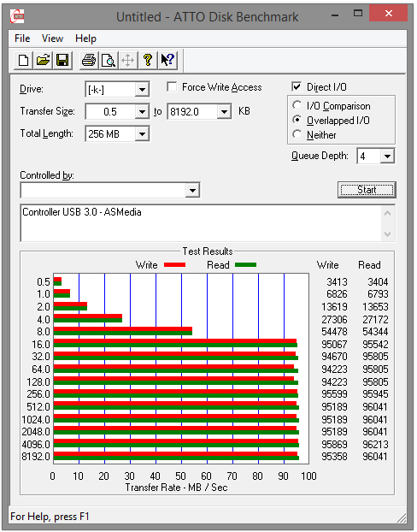Open the File menu
Viewport: 417px width, 532px height.
click(x=22, y=38)
